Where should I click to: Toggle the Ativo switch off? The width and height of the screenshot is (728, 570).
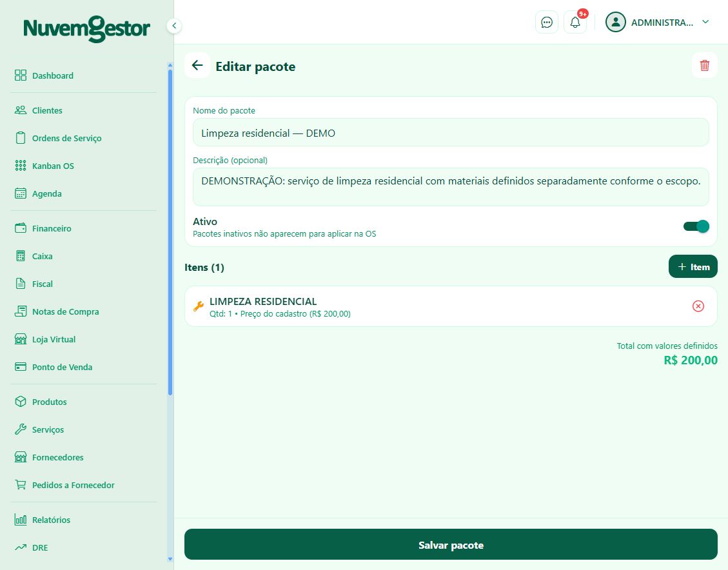coord(696,226)
